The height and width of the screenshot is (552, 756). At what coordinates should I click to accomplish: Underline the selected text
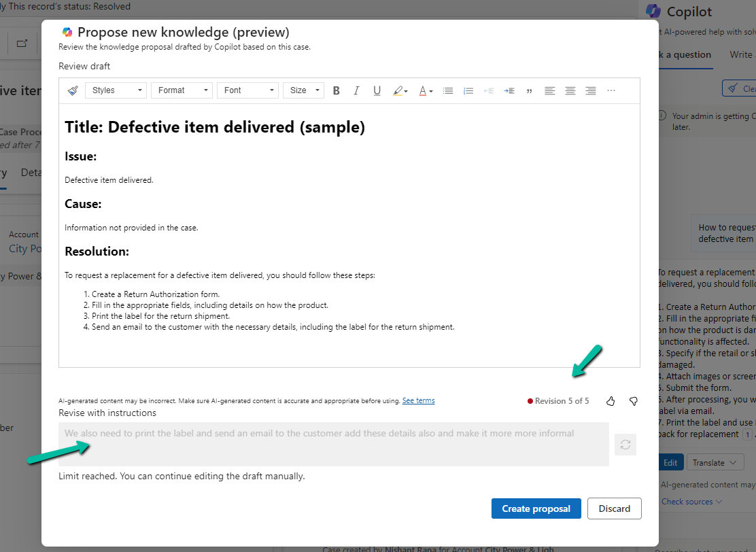coord(377,90)
